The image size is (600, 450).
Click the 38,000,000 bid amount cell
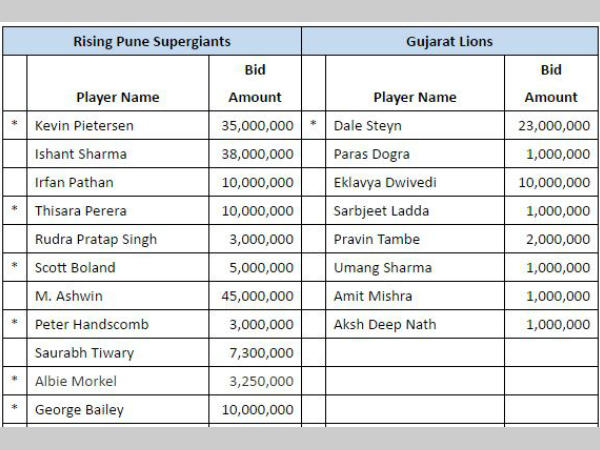[257, 154]
